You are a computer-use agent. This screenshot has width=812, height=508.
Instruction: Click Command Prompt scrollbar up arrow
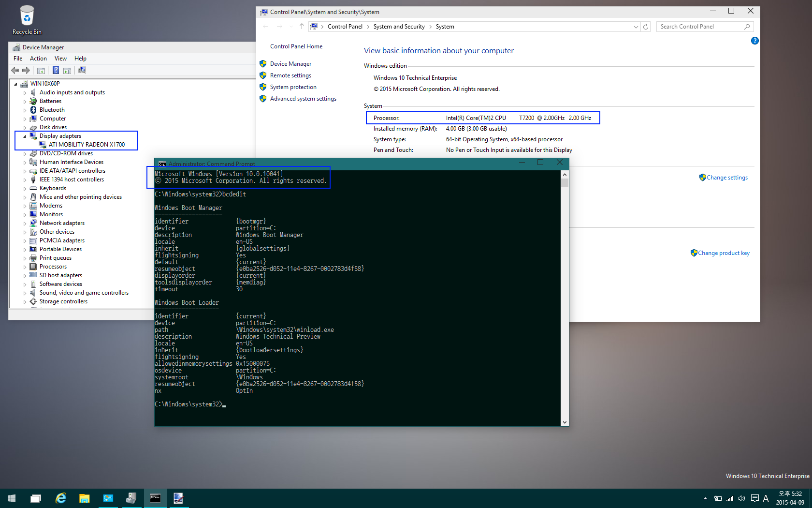[565, 175]
